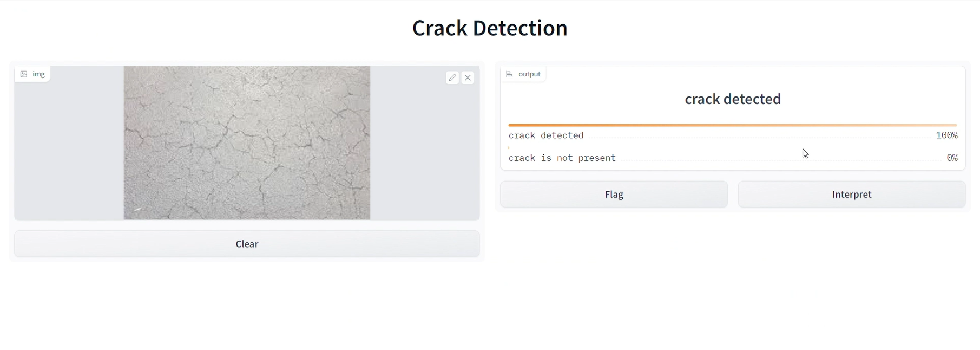Click the "img" component label
The height and width of the screenshot is (350, 980).
point(38,74)
